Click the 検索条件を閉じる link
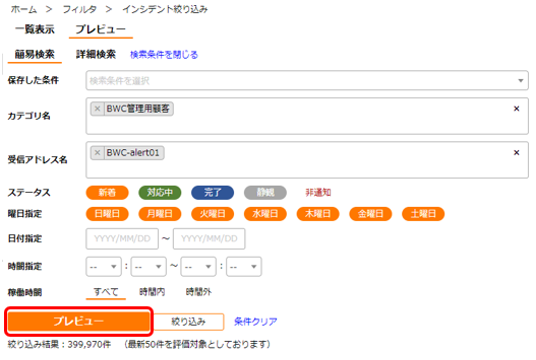The width and height of the screenshot is (536, 360). coord(164,55)
